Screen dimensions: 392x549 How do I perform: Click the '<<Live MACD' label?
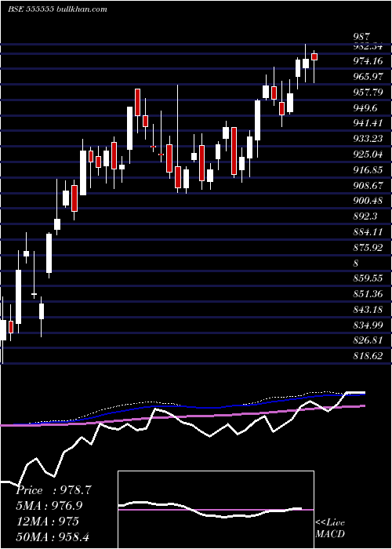pyautogui.click(x=330, y=529)
